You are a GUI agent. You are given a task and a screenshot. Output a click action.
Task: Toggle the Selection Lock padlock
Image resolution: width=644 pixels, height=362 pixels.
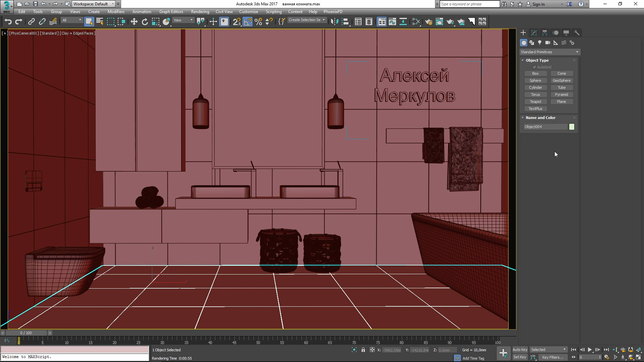[x=363, y=350]
